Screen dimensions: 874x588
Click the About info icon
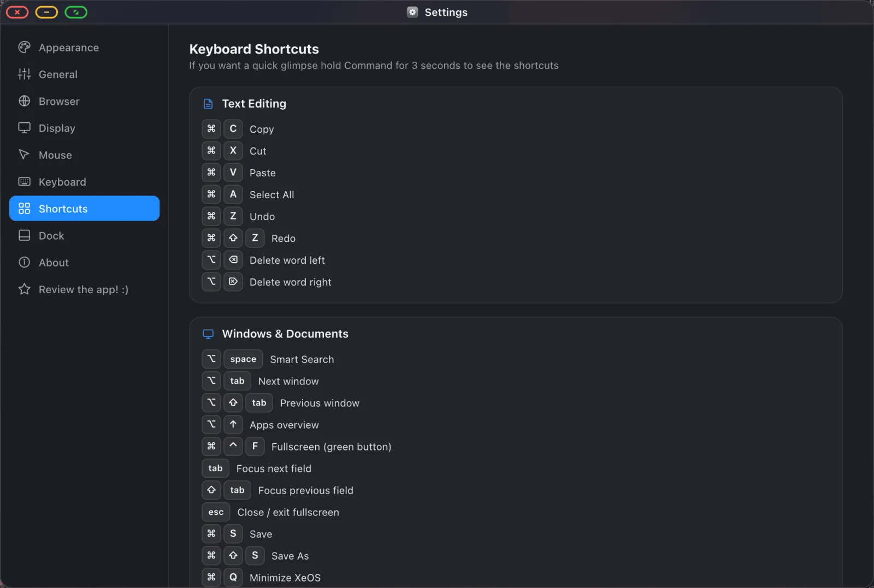pos(24,262)
